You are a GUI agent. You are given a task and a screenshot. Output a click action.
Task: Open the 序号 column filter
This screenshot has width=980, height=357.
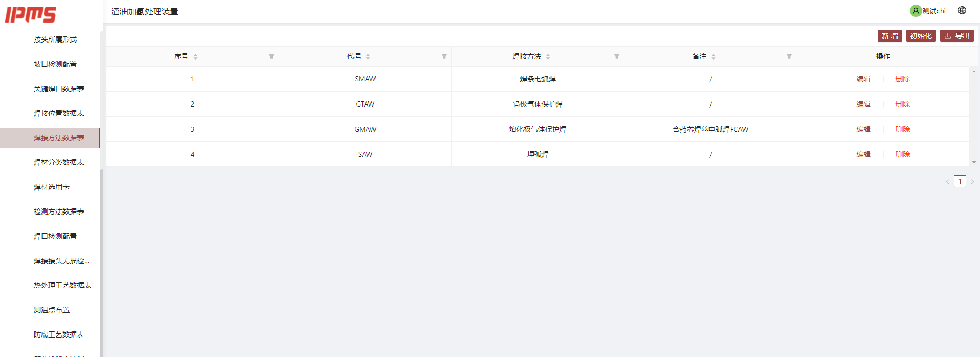coord(272,56)
